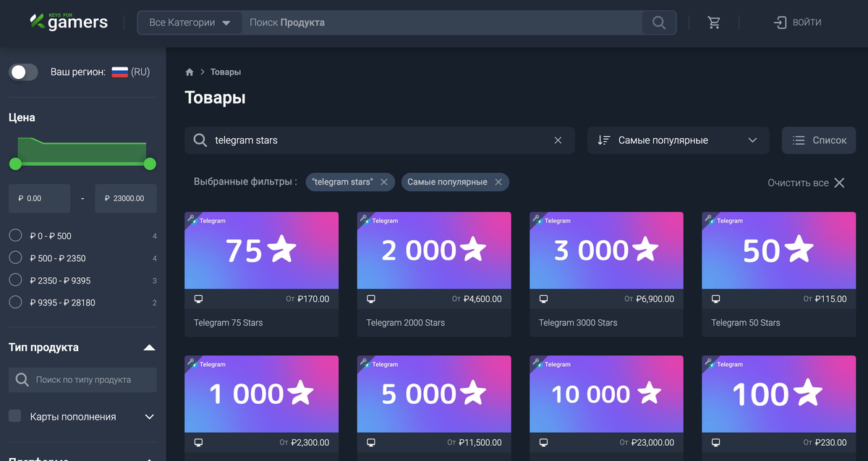The width and height of the screenshot is (868, 461).
Task: Focus the minimum price field ₽ 0.00
Action: tap(39, 198)
